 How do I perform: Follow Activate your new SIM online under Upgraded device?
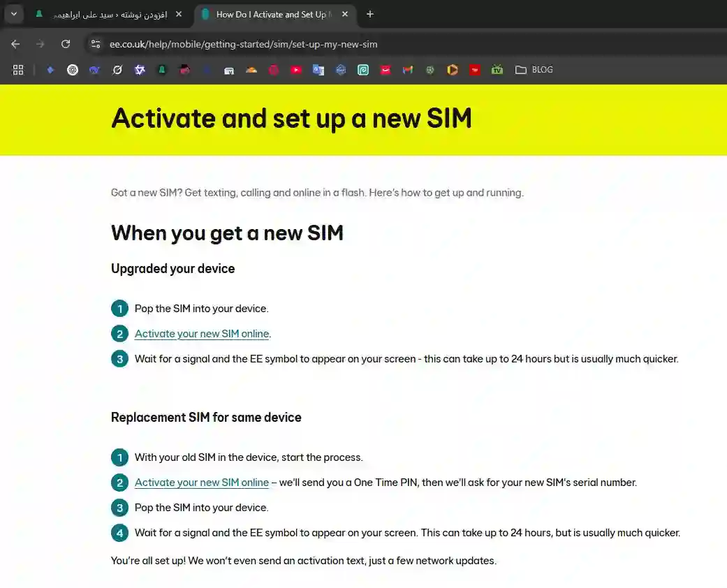coord(202,334)
